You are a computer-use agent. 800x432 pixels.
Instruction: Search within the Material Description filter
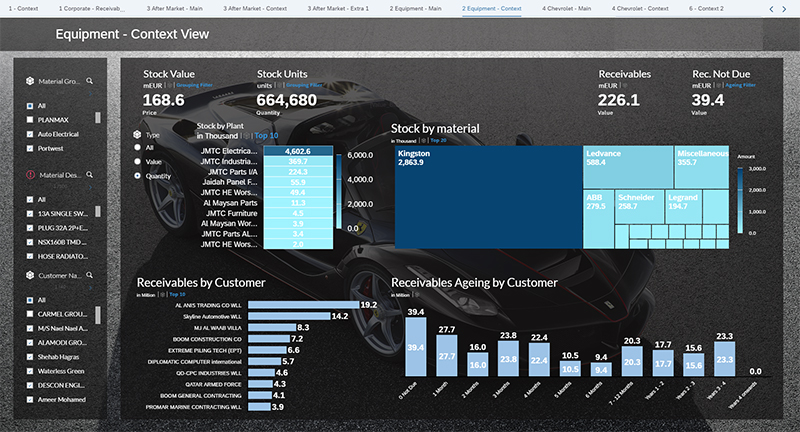(90, 174)
